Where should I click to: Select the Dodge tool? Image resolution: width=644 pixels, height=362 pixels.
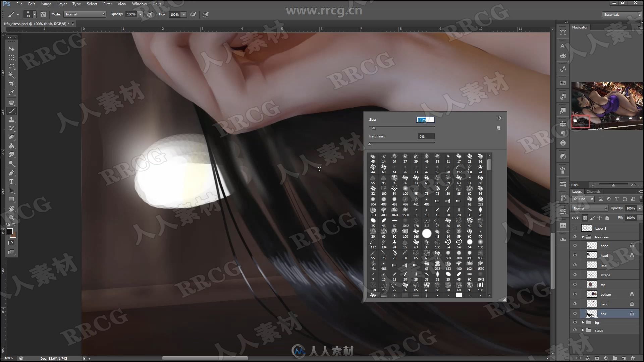tap(11, 164)
